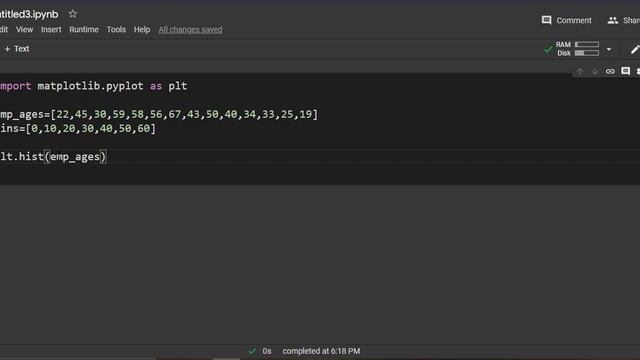640x360 pixels.
Task: Click the 'completed at 6:18 PM' status text
Action: click(321, 351)
